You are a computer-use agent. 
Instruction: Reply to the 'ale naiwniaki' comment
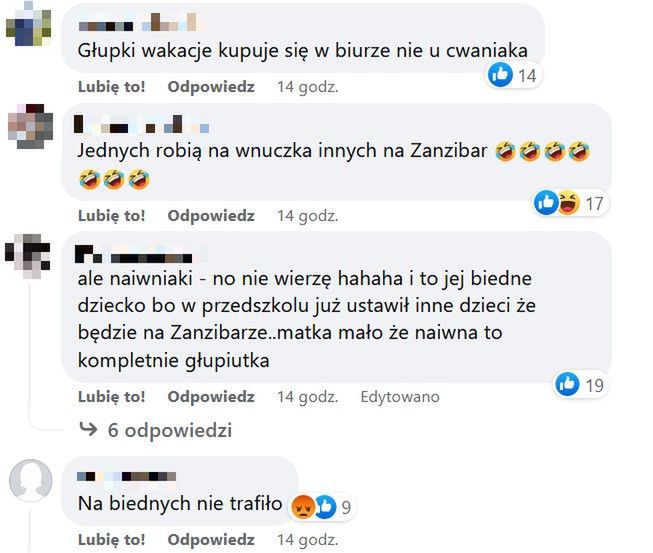pyautogui.click(x=211, y=396)
